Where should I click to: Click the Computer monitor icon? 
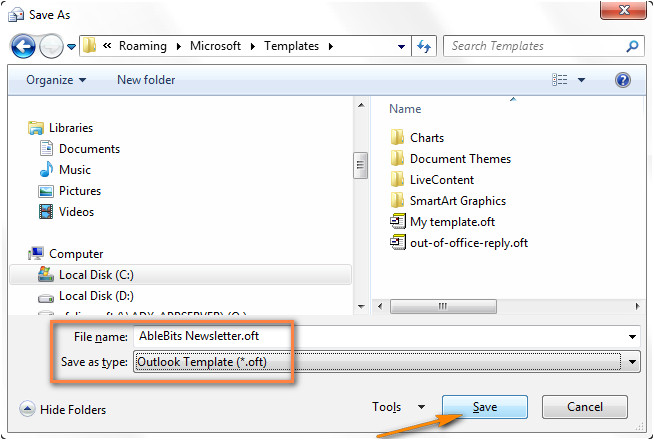36,253
